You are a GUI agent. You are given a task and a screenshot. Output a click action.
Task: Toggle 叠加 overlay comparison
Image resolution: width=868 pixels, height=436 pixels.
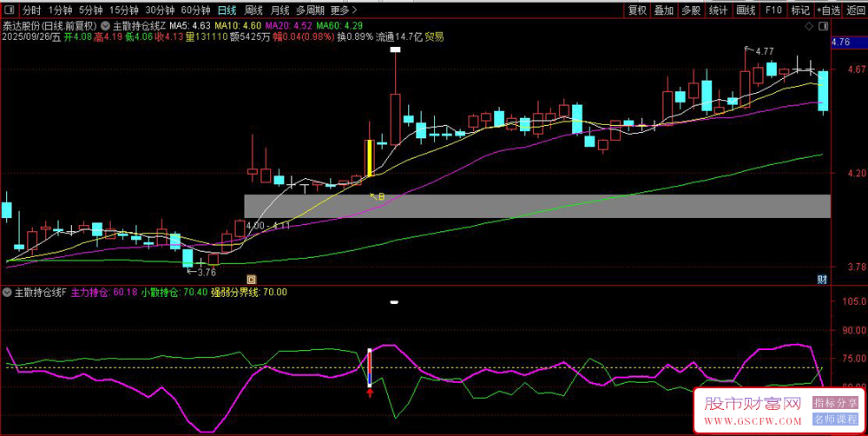pyautogui.click(x=663, y=10)
